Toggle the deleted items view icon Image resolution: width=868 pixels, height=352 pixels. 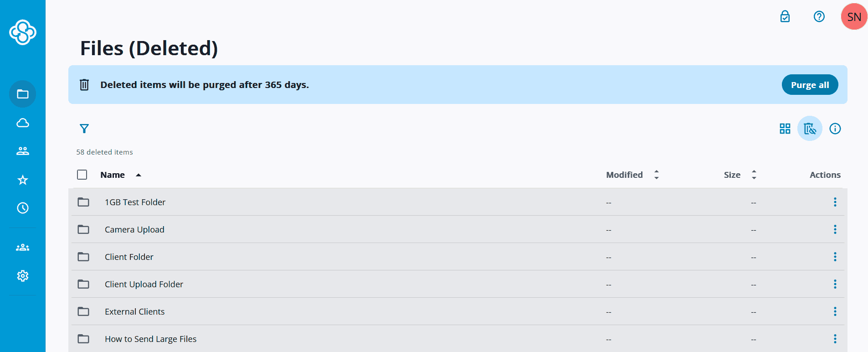(x=810, y=129)
